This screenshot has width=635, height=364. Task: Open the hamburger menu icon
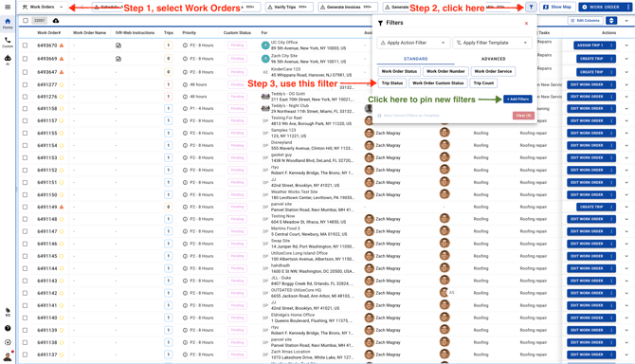[x=8, y=7]
